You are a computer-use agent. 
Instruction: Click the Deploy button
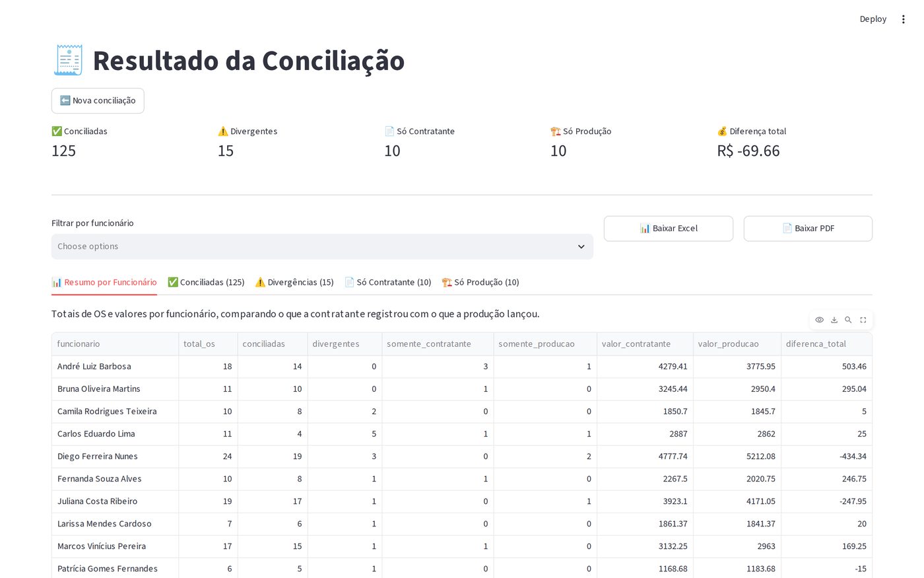873,19
